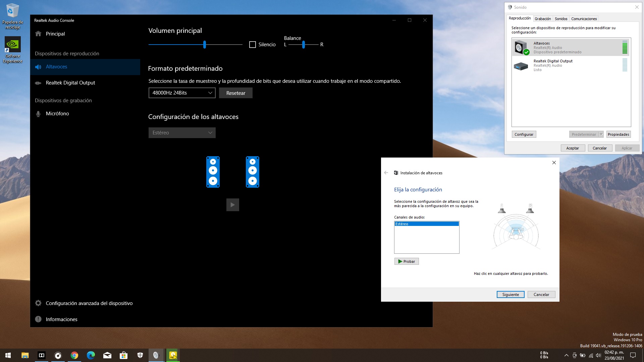Open the Windows Start menu
This screenshot has height=362, width=644.
[x=8, y=355]
